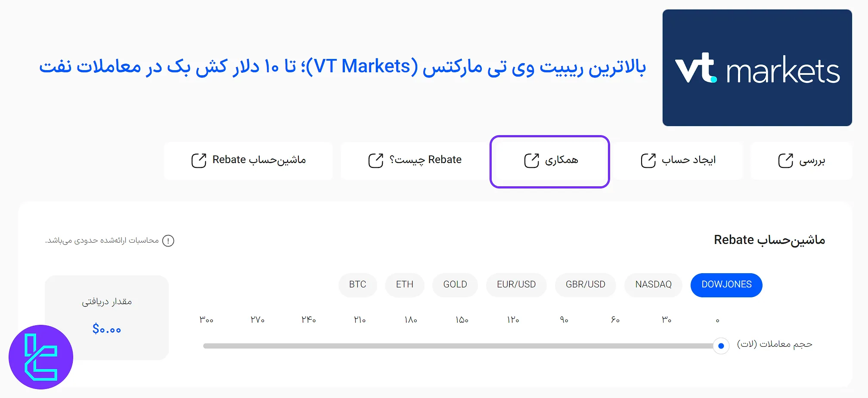Select the BTC asset option
868x398 pixels.
click(357, 285)
